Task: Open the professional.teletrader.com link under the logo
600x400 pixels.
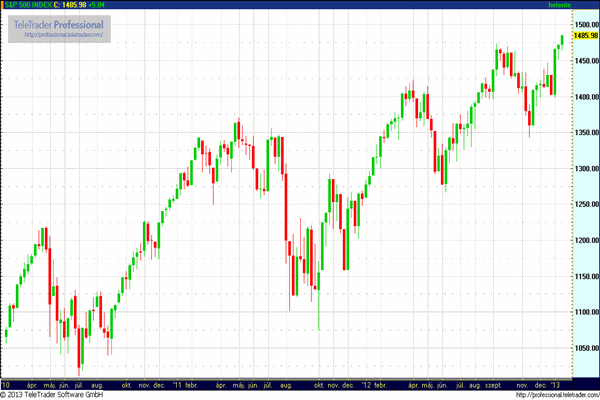Action: [62, 34]
